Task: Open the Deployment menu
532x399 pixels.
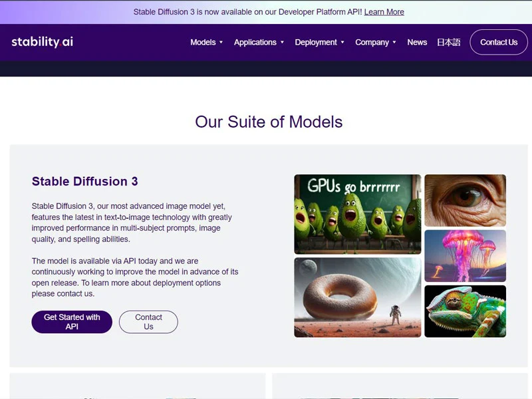Action: [x=316, y=42]
